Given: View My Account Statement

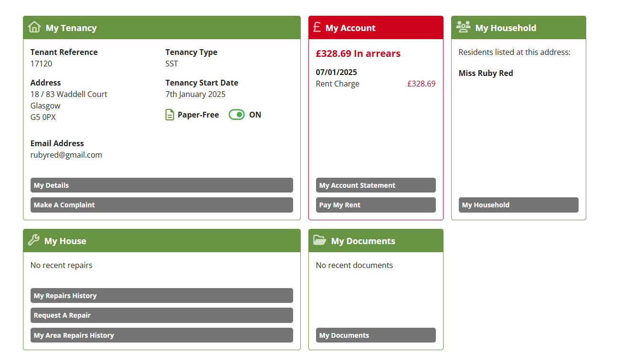Looking at the screenshot, I should [x=375, y=185].
